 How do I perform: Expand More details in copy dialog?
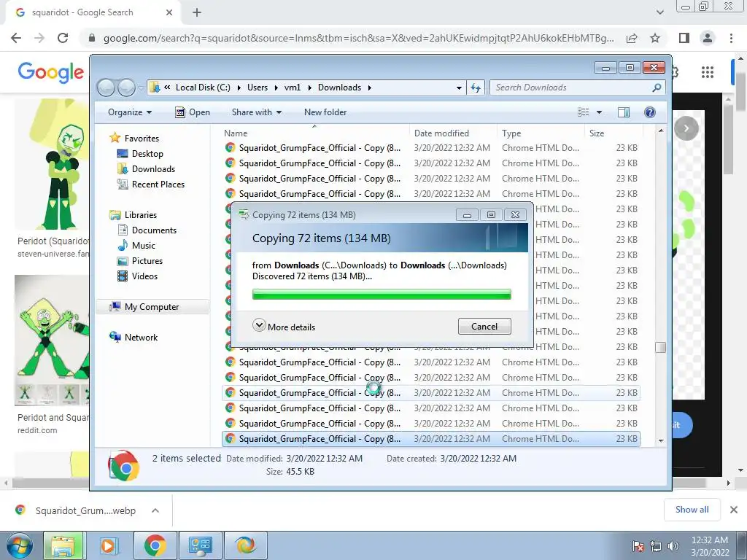click(284, 327)
